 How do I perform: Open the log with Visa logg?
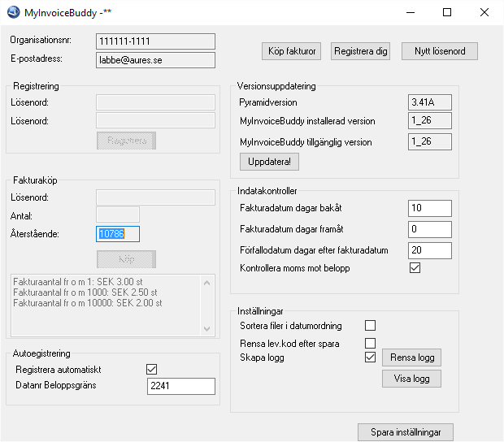(411, 379)
